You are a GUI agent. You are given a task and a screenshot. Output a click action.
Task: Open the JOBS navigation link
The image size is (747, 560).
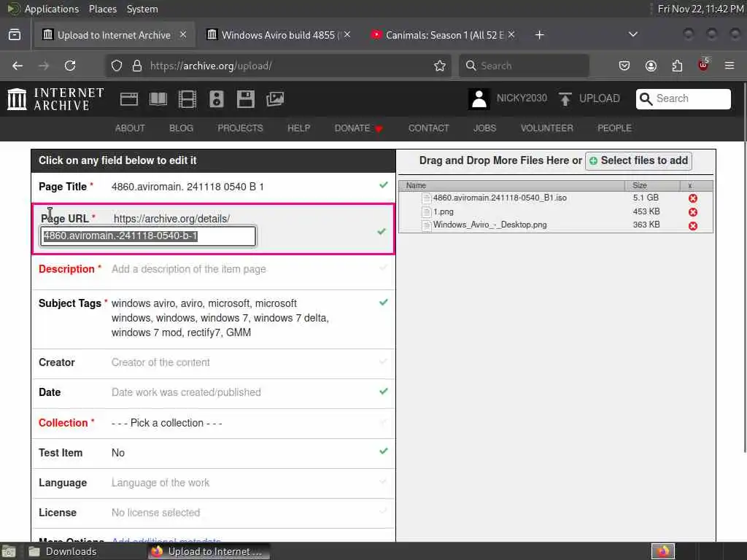click(x=484, y=128)
